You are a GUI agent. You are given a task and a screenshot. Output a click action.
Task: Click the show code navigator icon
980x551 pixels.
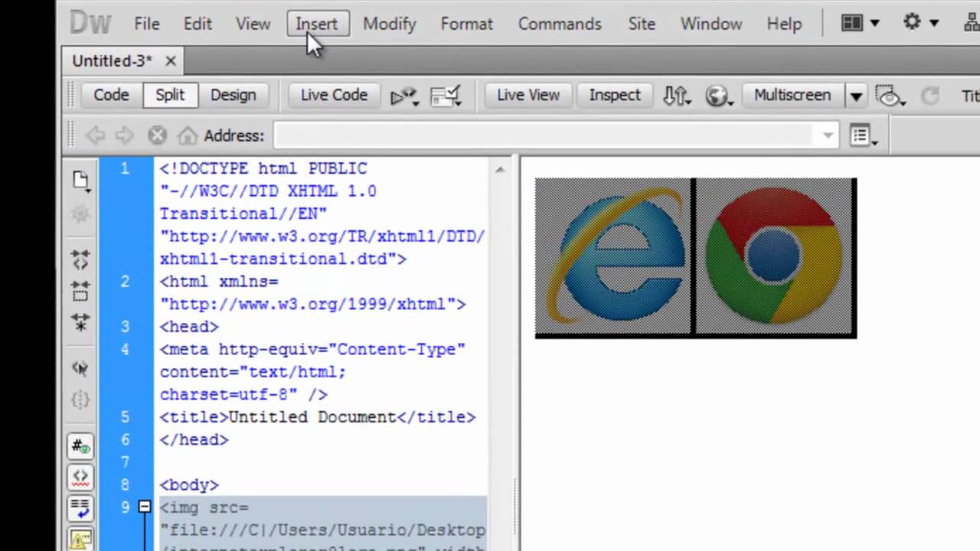(x=80, y=215)
